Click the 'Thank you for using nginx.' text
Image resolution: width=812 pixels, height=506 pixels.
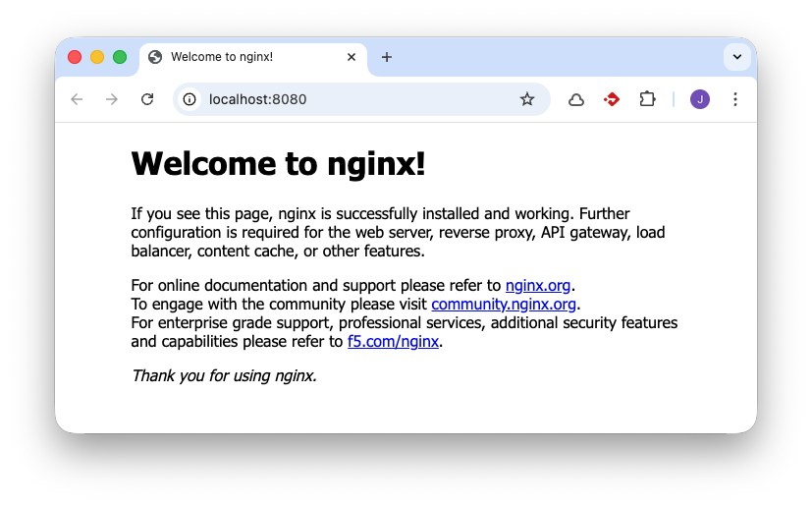224,375
